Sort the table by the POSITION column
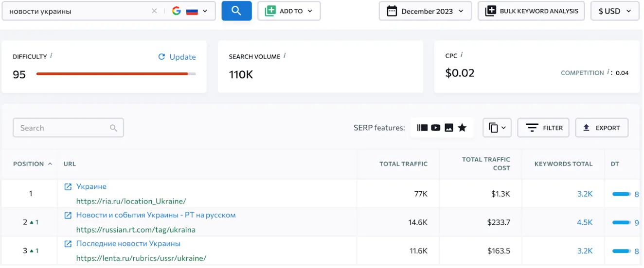The image size is (644, 268). (32, 164)
